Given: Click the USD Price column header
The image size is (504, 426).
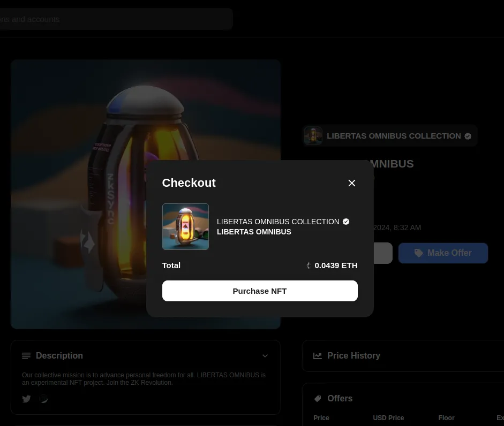Looking at the screenshot, I should pos(388,417).
